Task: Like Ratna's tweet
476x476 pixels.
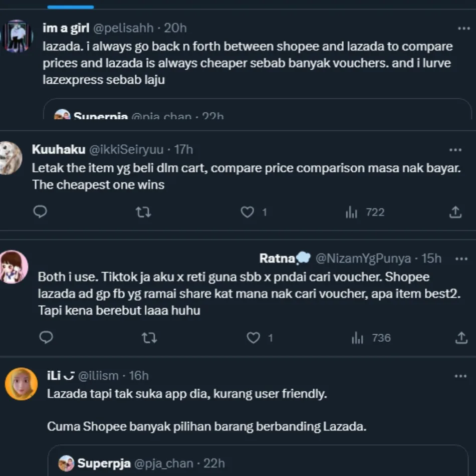Action: (x=254, y=338)
